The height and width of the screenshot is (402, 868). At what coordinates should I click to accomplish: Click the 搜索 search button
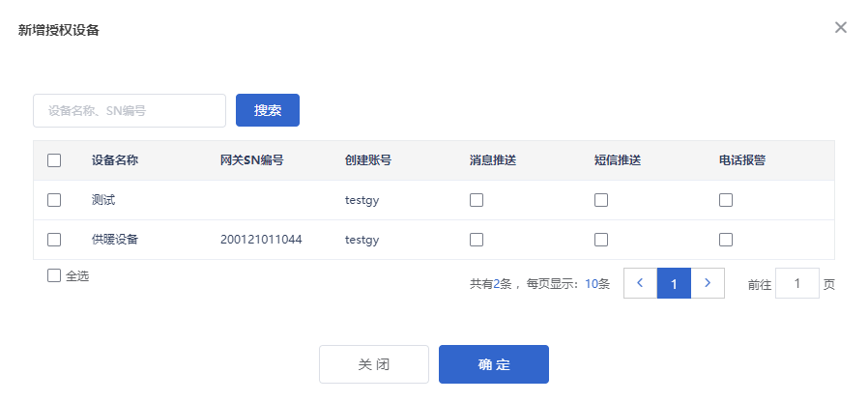[268, 110]
